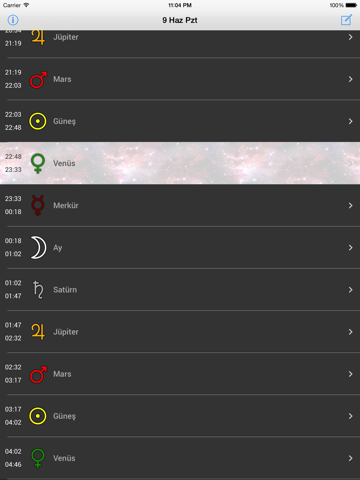Tap the red Mars symbol at 02:32
The image size is (360, 480).
[38, 374]
